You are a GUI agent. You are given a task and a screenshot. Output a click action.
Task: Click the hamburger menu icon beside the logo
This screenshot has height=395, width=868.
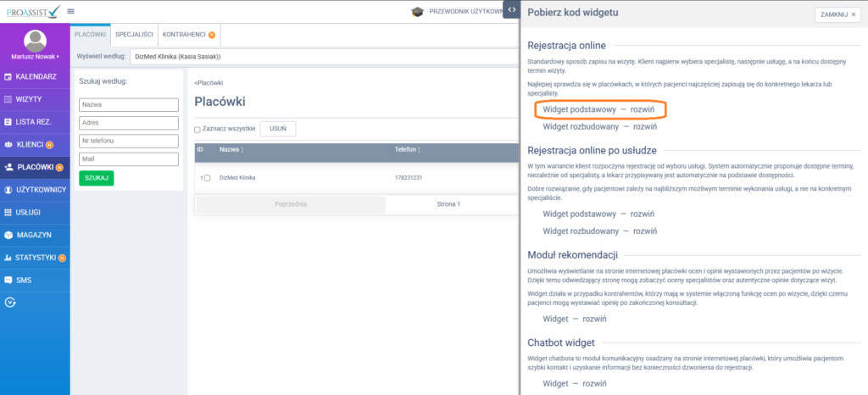70,11
